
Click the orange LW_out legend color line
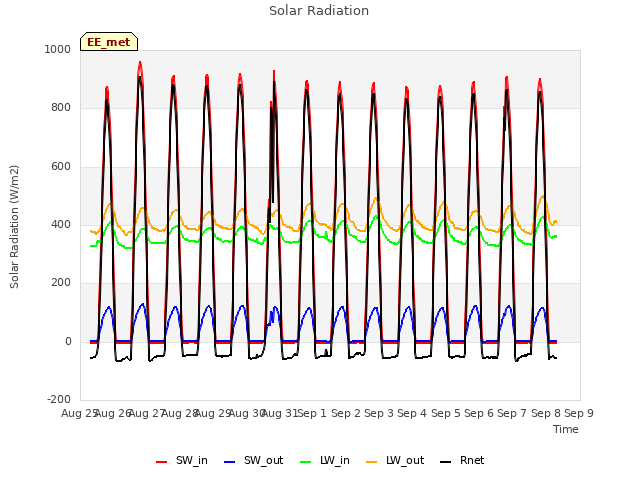click(372, 462)
